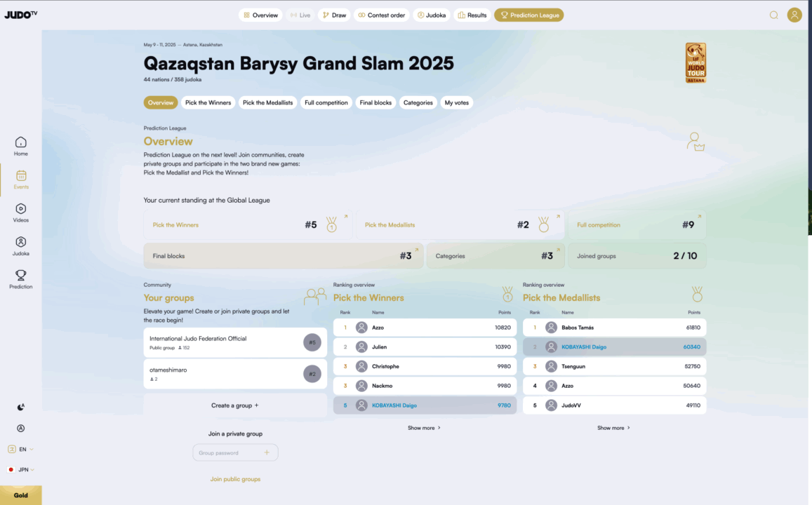Open International Judo Federation Official group

[235, 342]
